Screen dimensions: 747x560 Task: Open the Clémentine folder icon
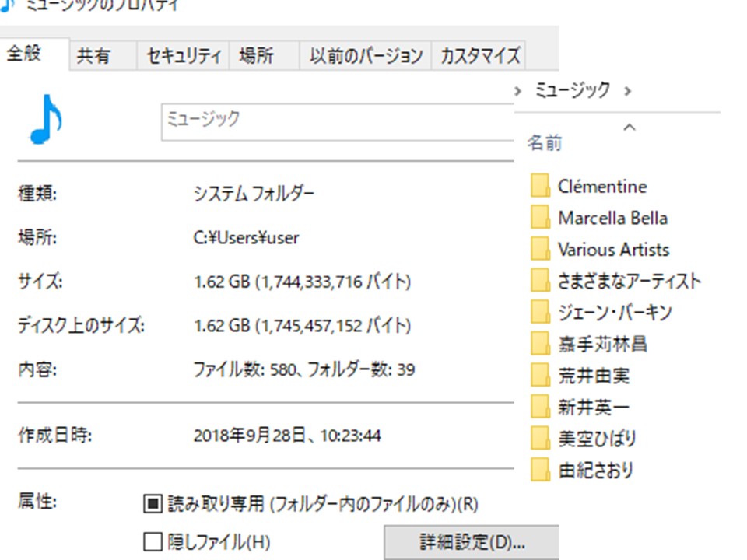540,186
